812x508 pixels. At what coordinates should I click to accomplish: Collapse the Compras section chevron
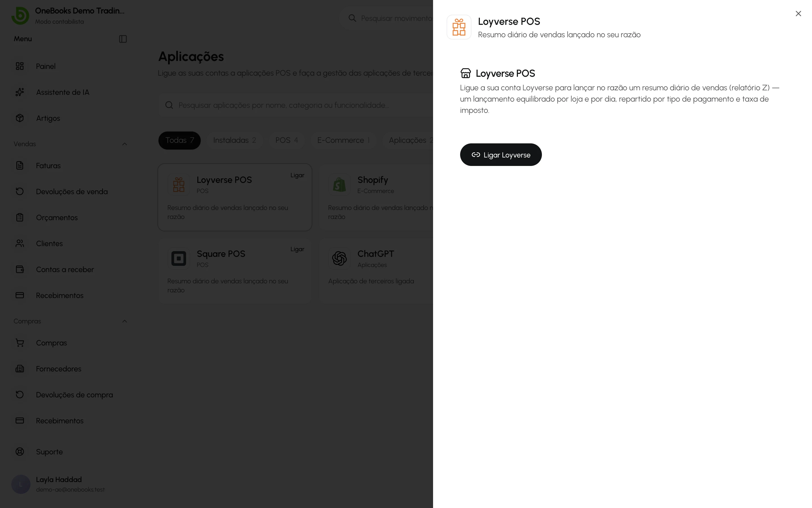click(125, 321)
